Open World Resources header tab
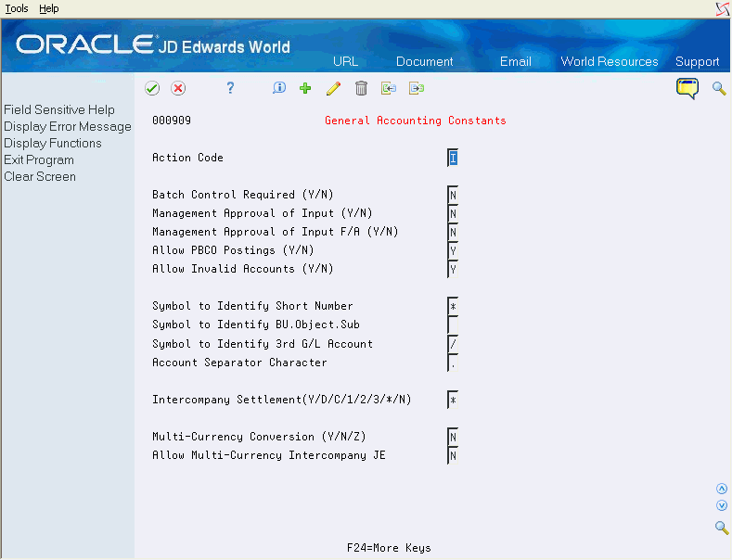Image resolution: width=732 pixels, height=560 pixels. [610, 61]
